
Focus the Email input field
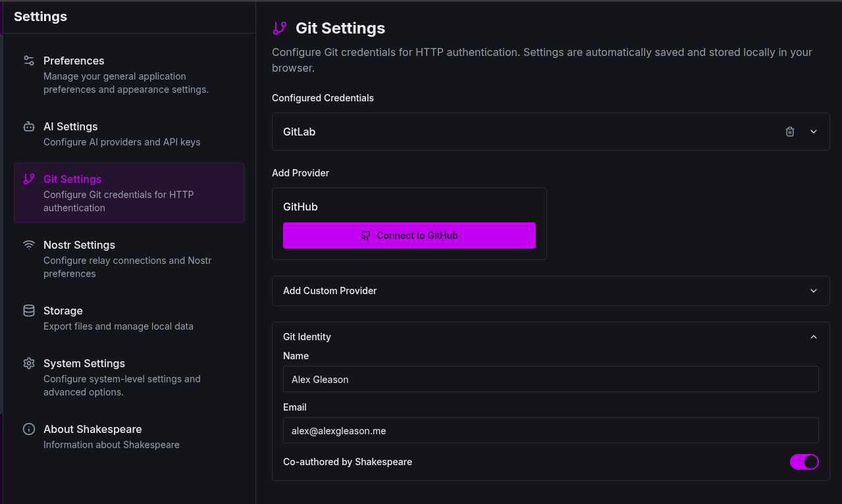tap(550, 431)
